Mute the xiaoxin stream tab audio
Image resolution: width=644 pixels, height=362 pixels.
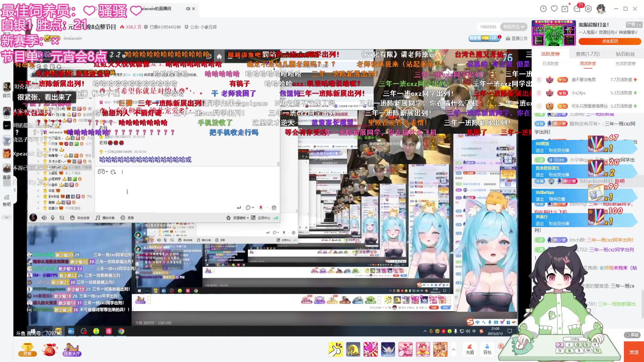pos(188,9)
